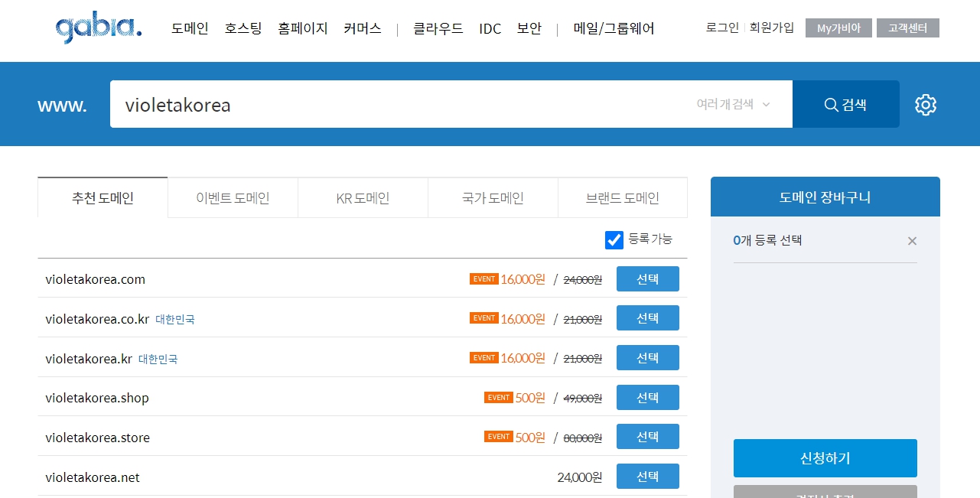980x498 pixels.
Task: Open the search settings gear icon
Action: pos(926,105)
